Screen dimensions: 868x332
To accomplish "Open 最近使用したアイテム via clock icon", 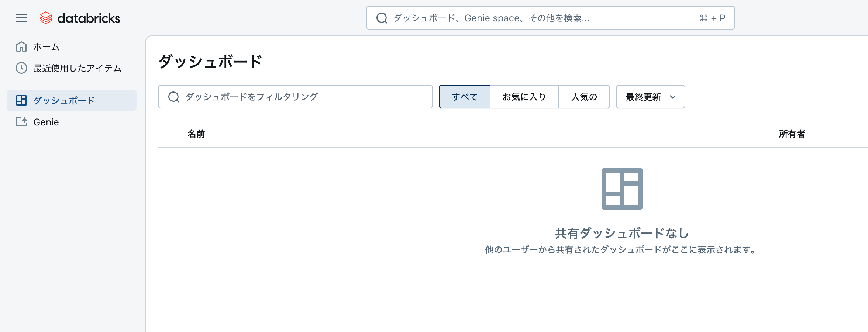I will click(x=21, y=68).
